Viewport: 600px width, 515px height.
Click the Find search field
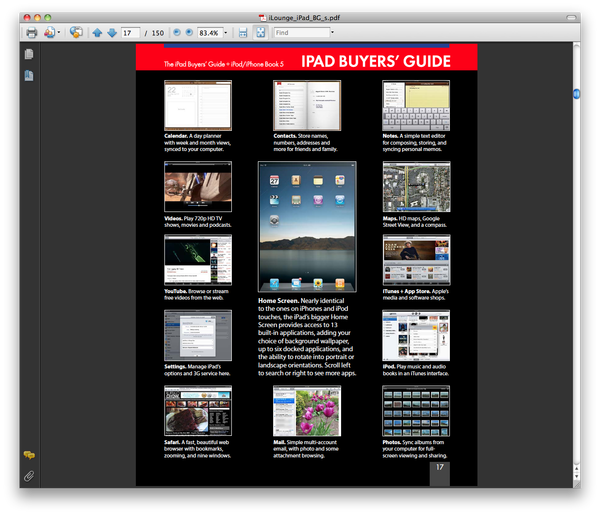pyautogui.click(x=302, y=33)
